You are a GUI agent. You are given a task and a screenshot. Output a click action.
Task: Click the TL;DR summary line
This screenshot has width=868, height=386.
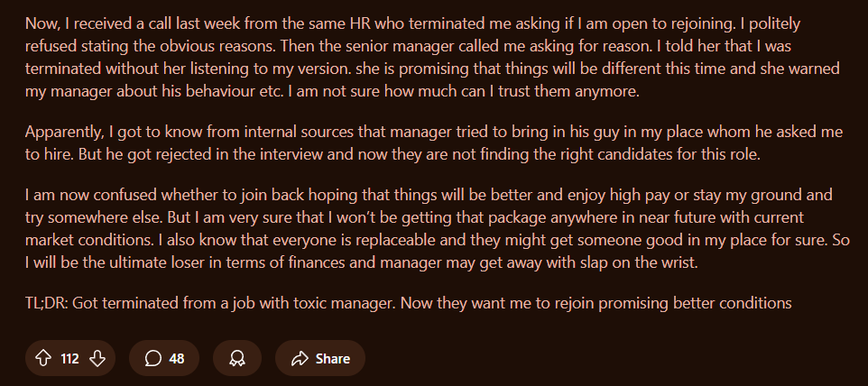(408, 303)
